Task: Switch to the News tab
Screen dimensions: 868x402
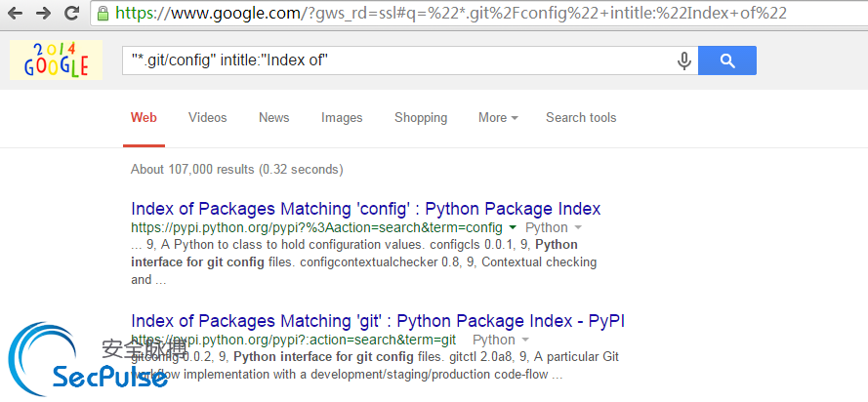Action: [274, 117]
